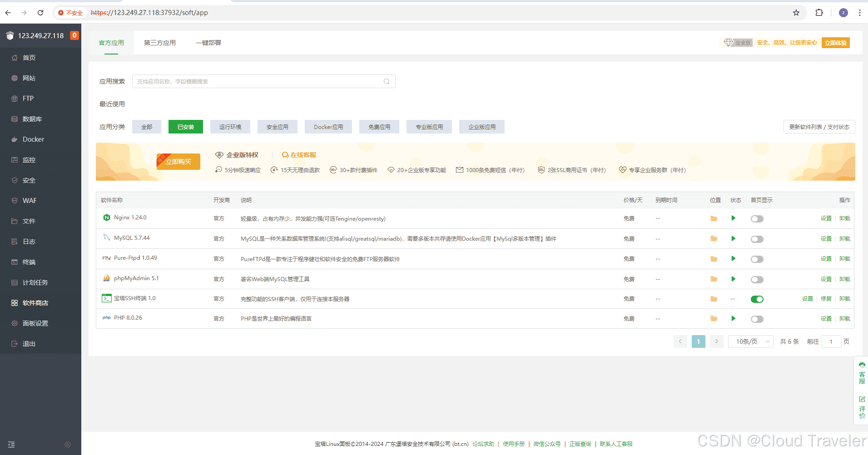Image resolution: width=868 pixels, height=455 pixels.
Task: Click the restart arrow icon for MySQL 5.7.44
Action: click(733, 238)
